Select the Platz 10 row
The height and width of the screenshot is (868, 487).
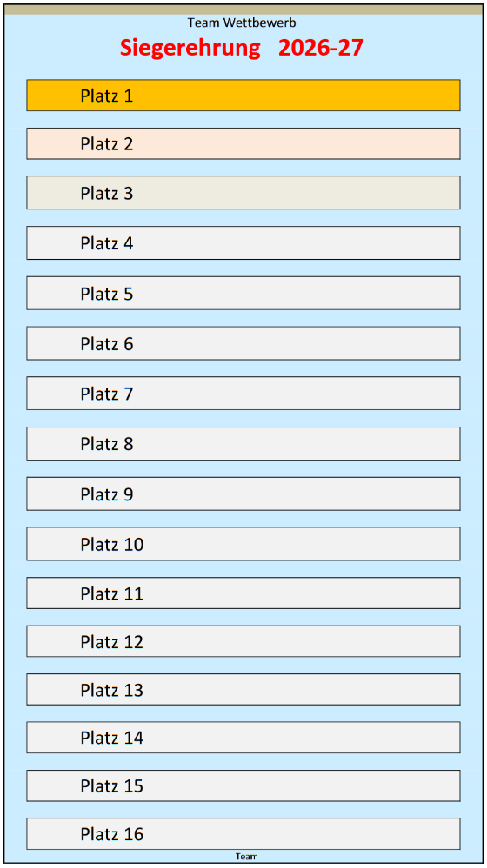click(x=243, y=544)
